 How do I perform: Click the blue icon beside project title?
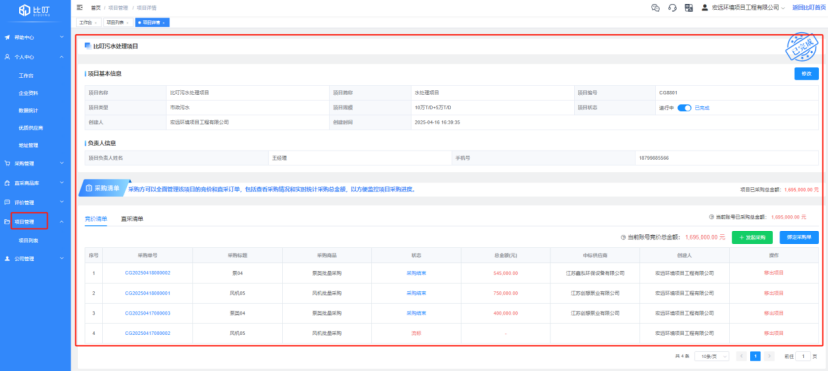click(x=88, y=46)
